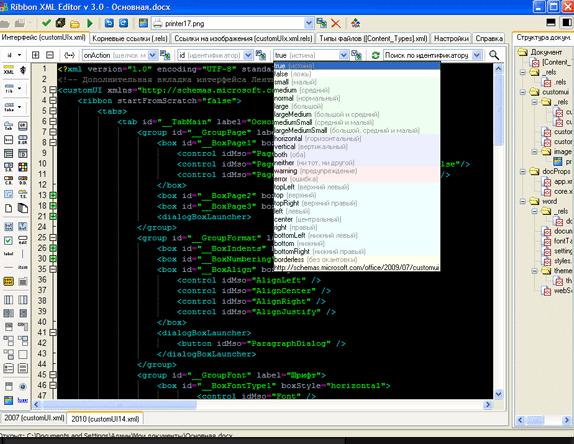Choose 'warning' in the dropdown list
The height and width of the screenshot is (444, 574).
[x=357, y=171]
